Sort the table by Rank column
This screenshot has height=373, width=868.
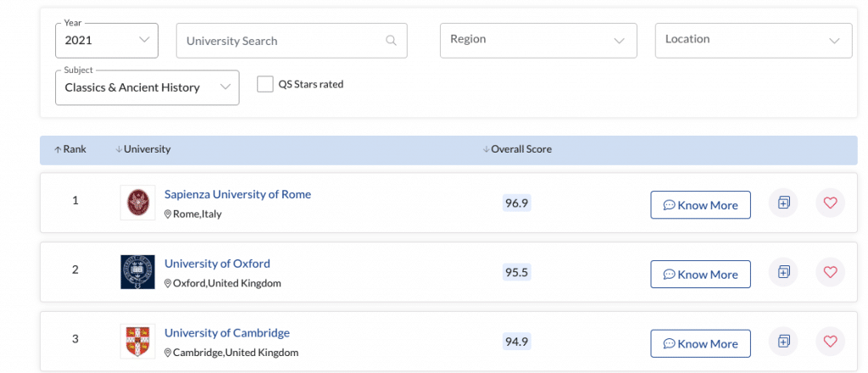coord(70,149)
